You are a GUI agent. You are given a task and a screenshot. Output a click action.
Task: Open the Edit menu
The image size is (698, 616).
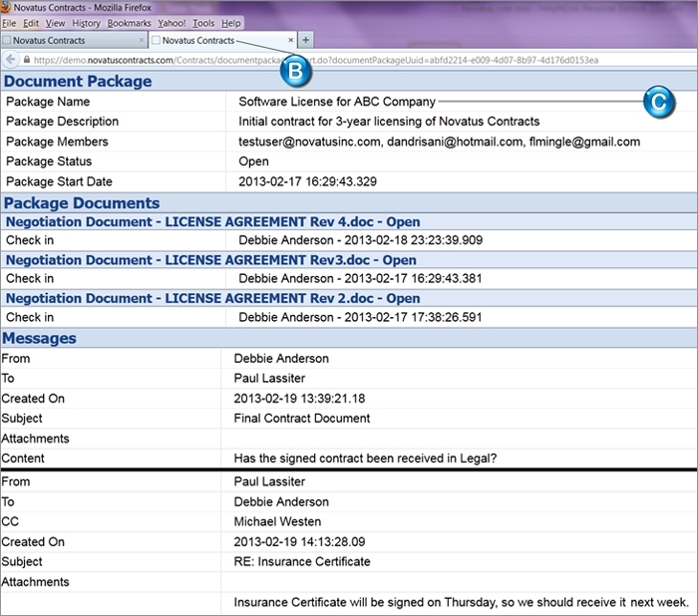pos(31,23)
